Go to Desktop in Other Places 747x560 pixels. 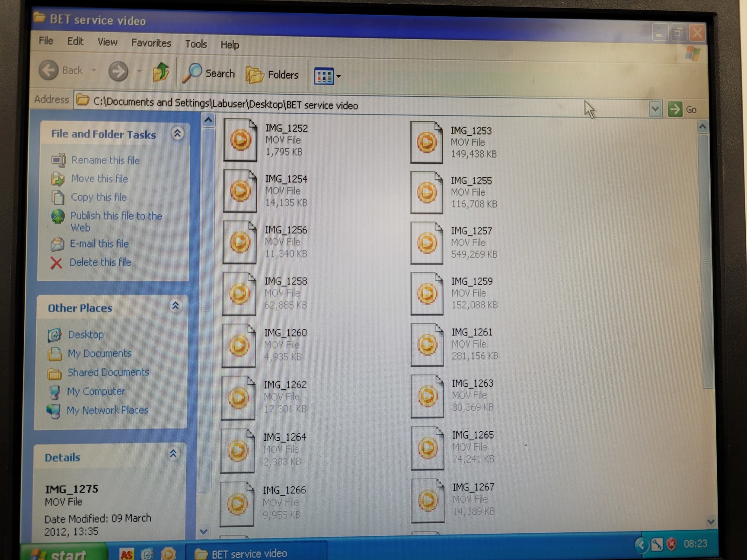coord(86,334)
